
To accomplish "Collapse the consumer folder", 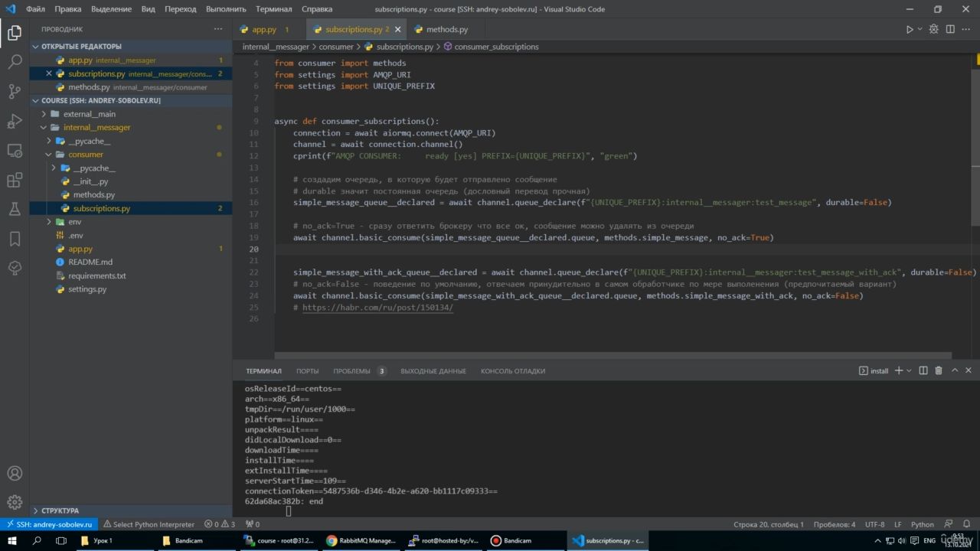I will 85,155.
